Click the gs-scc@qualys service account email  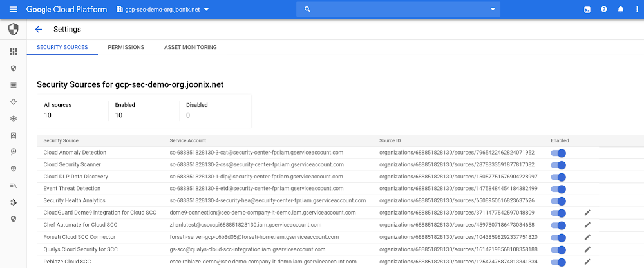coord(248,249)
